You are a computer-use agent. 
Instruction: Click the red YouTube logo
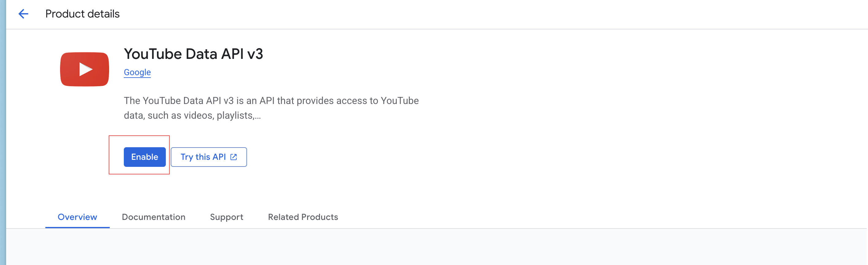[x=85, y=69]
